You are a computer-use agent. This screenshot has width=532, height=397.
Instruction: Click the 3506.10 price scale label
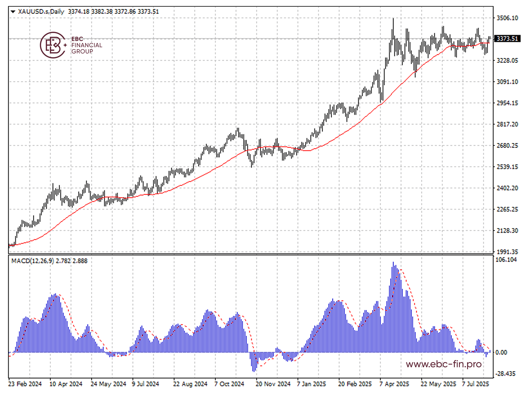click(x=507, y=18)
